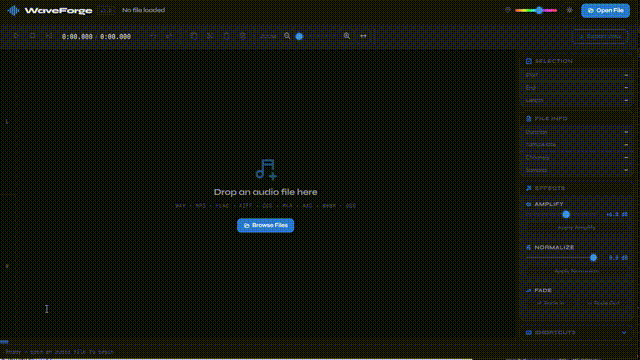Click the status bar 'Ready' message
This screenshot has height=360, width=640.
[x=60, y=351]
